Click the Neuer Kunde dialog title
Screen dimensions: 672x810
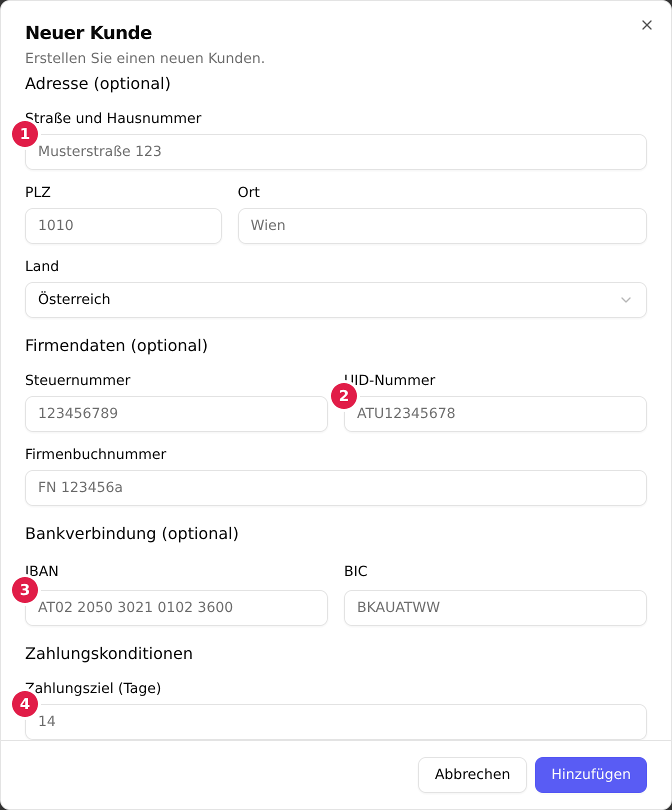click(89, 33)
